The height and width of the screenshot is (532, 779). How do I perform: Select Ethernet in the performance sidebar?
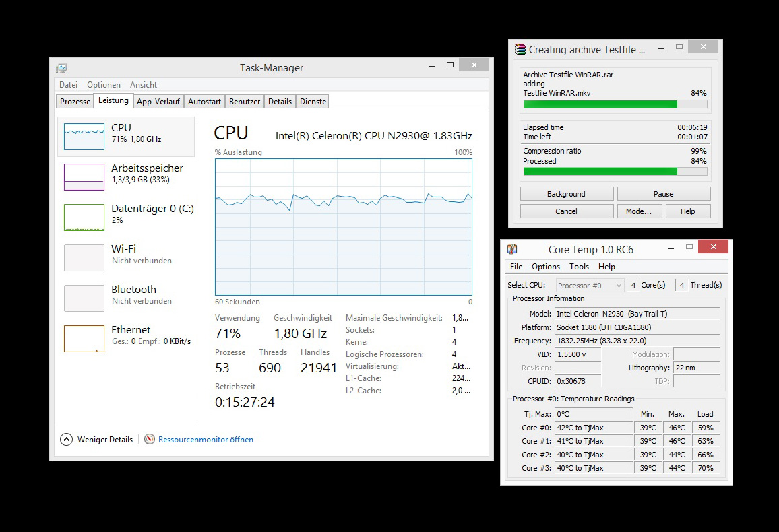tap(126, 338)
